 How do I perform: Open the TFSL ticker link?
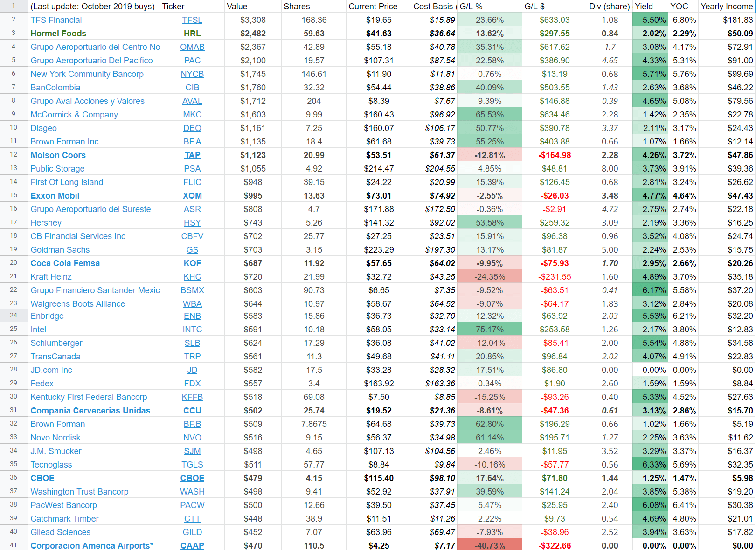pyautogui.click(x=192, y=20)
